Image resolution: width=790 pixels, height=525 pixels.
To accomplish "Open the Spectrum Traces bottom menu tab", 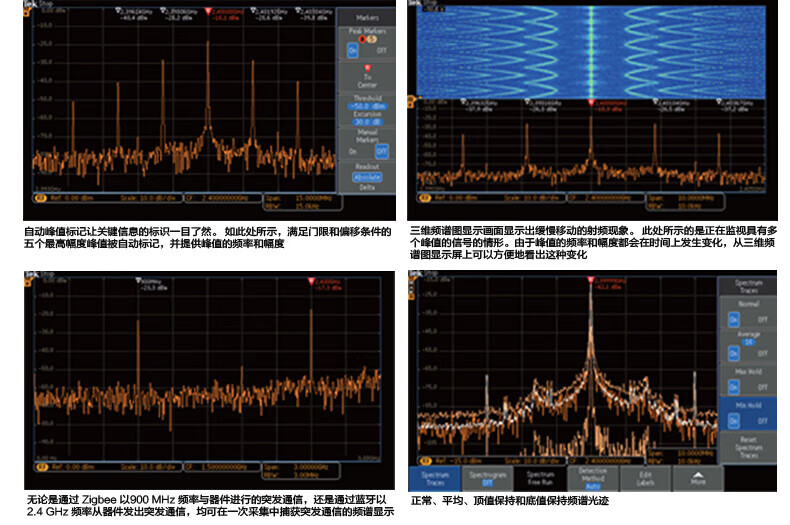I will (x=435, y=478).
